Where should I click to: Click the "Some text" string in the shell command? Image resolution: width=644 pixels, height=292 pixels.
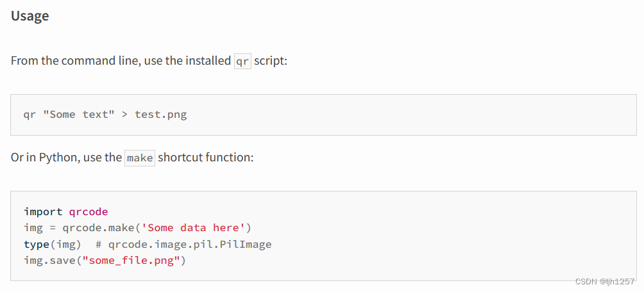pyautogui.click(x=77, y=115)
